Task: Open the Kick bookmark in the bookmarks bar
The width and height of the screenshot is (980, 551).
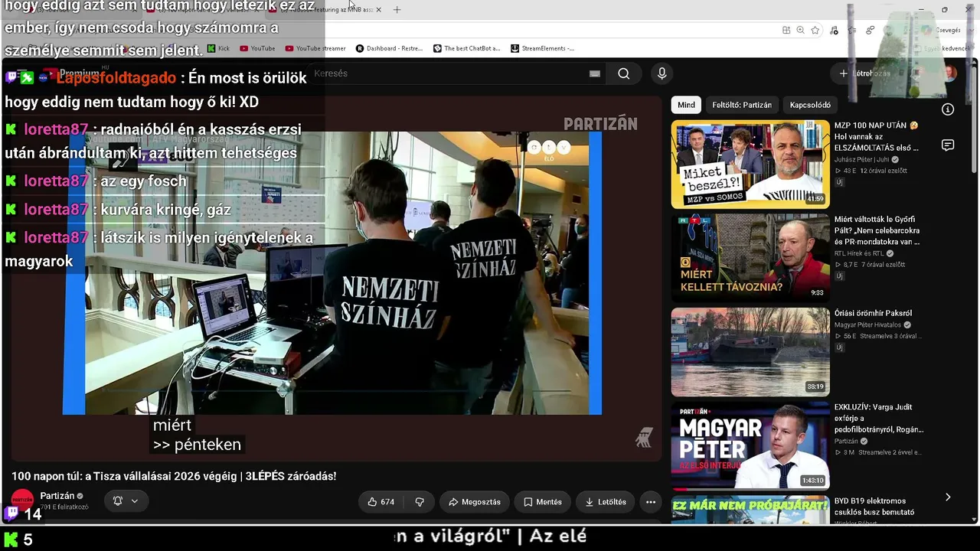Action: [218, 48]
